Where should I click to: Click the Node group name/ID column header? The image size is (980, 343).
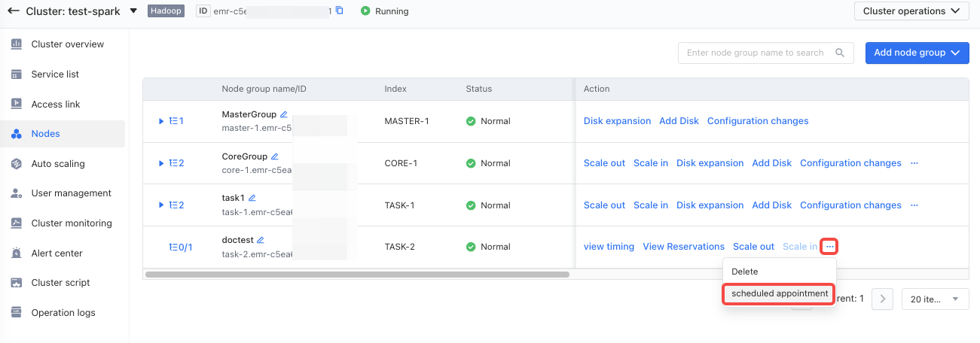click(x=264, y=89)
